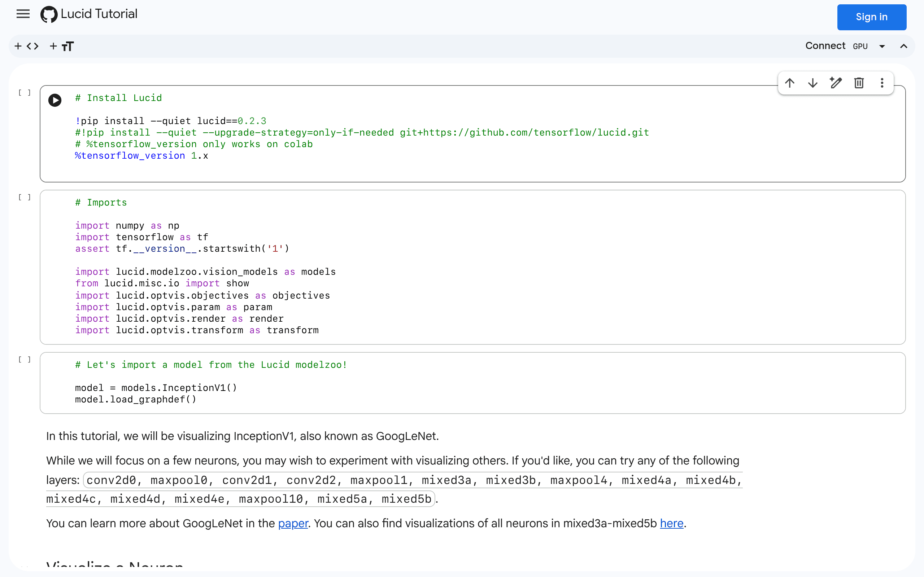Move the cell down with arrow icon
The height and width of the screenshot is (577, 924).
tap(813, 83)
